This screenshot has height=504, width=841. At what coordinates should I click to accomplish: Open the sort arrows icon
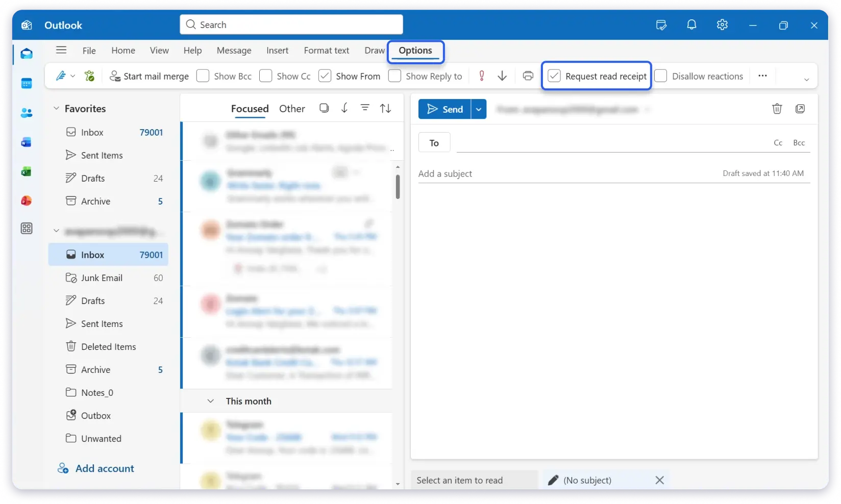pyautogui.click(x=386, y=108)
